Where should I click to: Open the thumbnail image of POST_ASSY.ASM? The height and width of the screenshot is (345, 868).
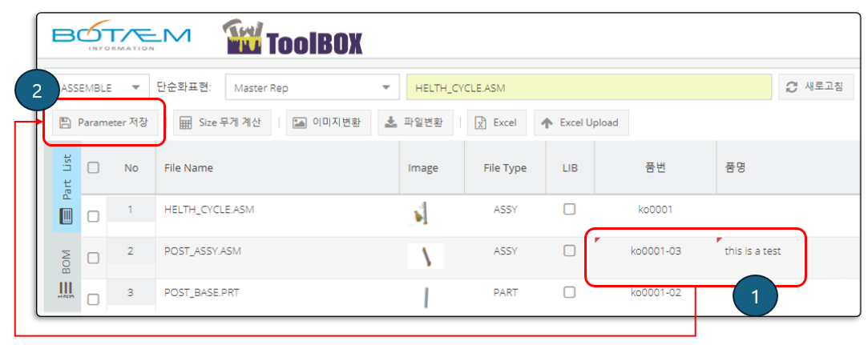coord(426,256)
